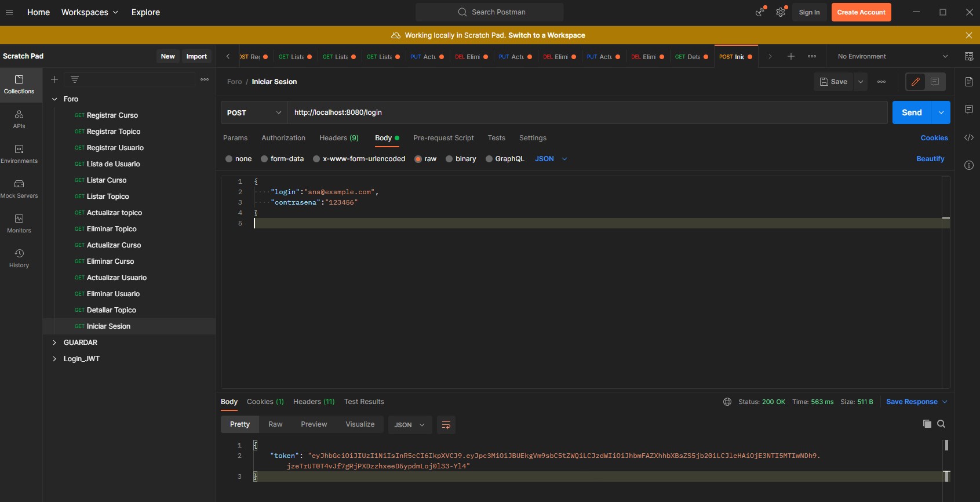Select the none body type
This screenshot has width=980, height=502.
click(x=229, y=159)
